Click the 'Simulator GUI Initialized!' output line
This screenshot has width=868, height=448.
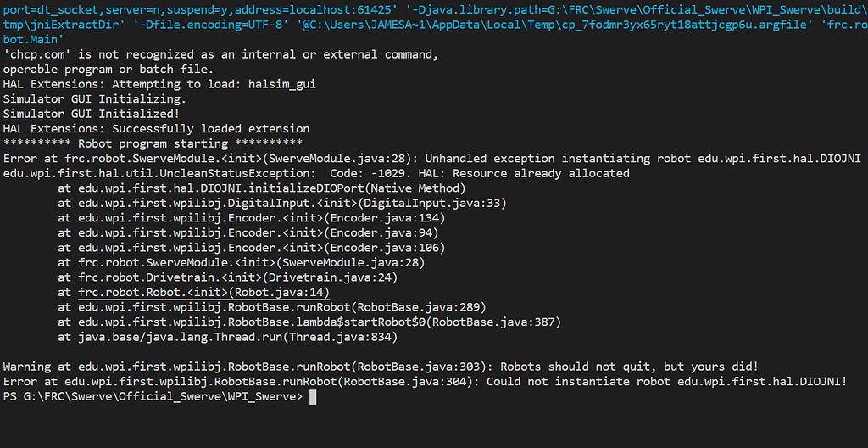click(95, 114)
